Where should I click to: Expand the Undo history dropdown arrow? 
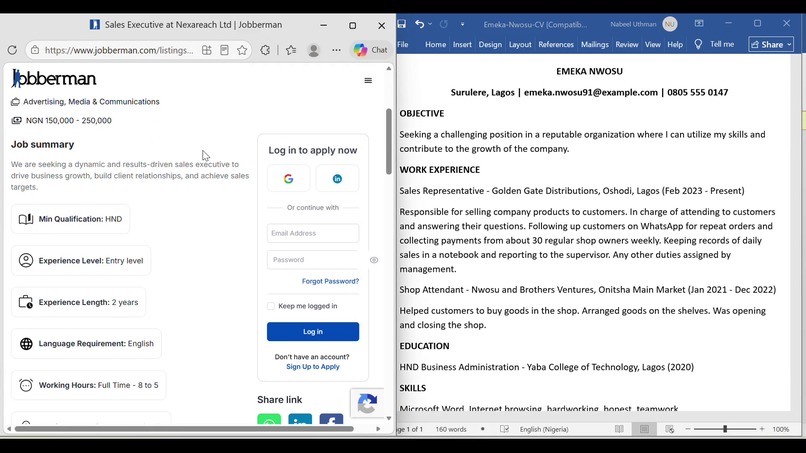click(430, 24)
